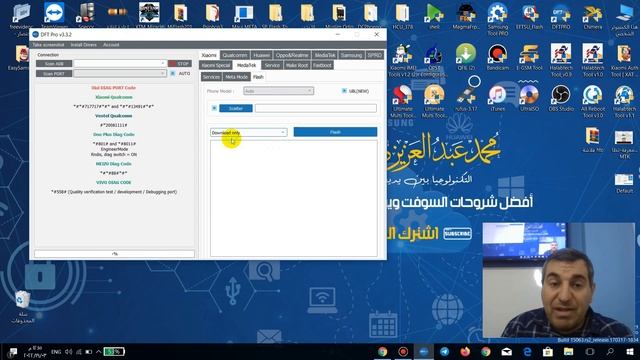640x360 pixels.
Task: Switch to the Oppo&Realme tab
Action: point(292,55)
